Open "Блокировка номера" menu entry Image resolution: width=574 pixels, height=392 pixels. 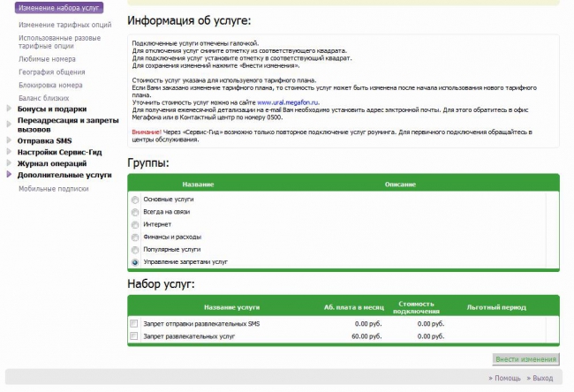(x=50, y=85)
